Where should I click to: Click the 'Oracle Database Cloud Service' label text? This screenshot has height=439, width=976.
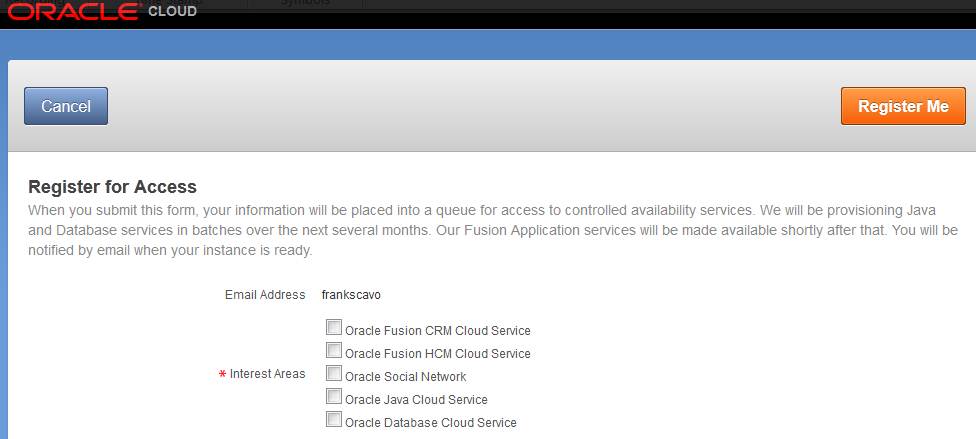(x=430, y=423)
